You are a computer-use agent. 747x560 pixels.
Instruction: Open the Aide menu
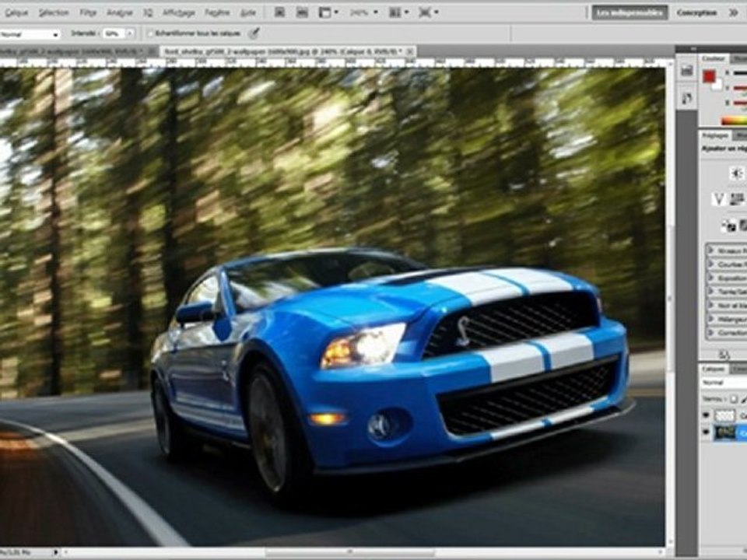(x=247, y=13)
